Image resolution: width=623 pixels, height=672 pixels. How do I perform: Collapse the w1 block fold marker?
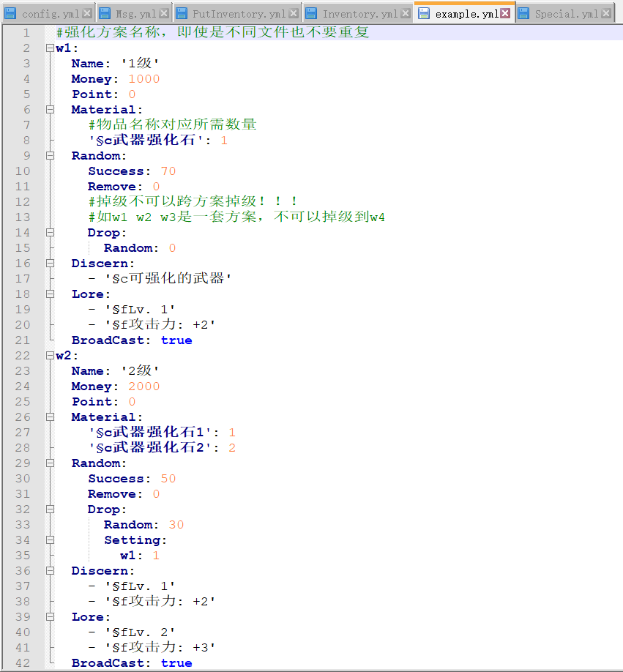pos(50,48)
